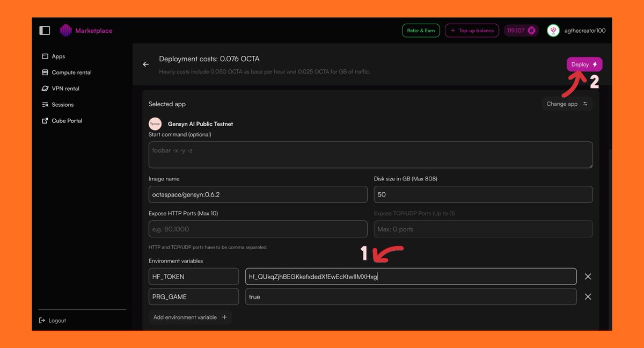Click the Top-up balance button
This screenshot has height=348, width=644.
click(472, 31)
